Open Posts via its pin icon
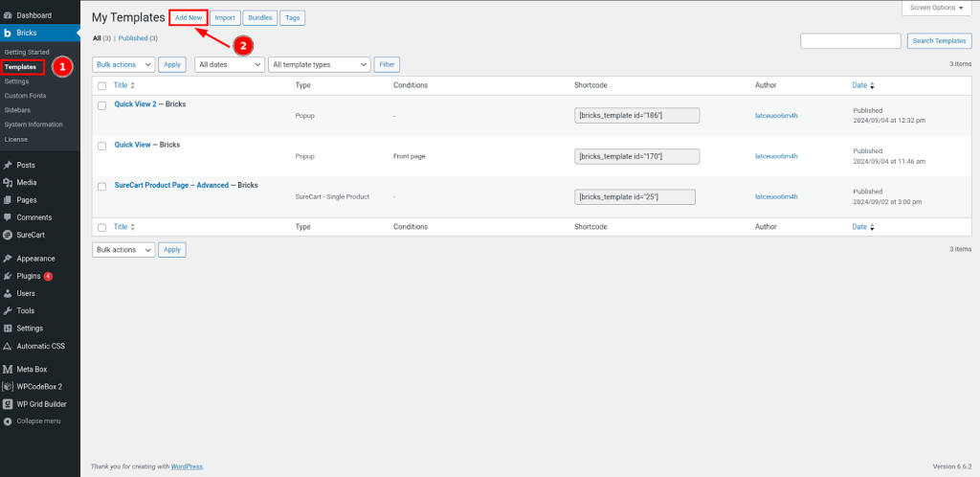Viewport: 980px width, 477px height. pos(8,165)
